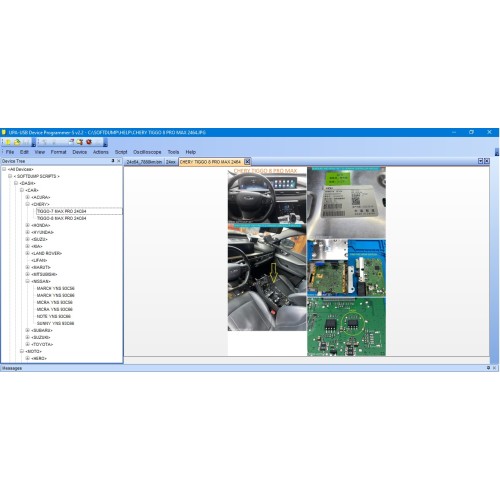Screen dimensions: 500x500
Task: Close the Device Tree panel
Action: coord(119,161)
